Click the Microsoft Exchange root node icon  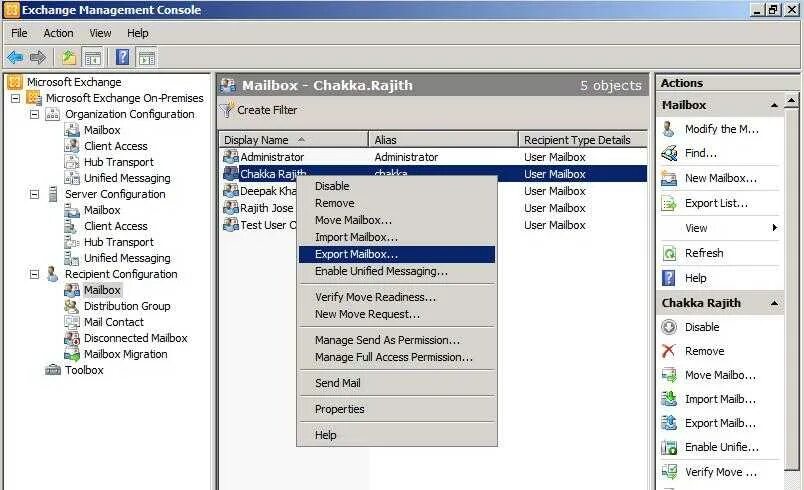(14, 82)
